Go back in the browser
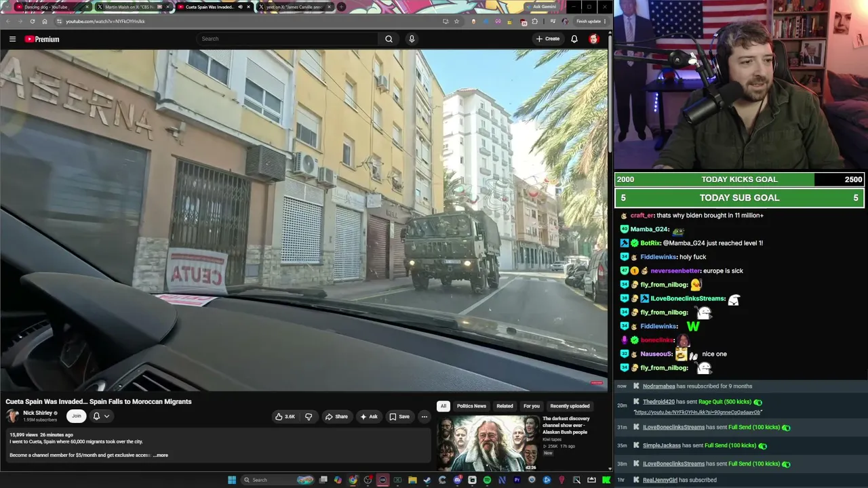This screenshot has width=868, height=488. [7, 21]
